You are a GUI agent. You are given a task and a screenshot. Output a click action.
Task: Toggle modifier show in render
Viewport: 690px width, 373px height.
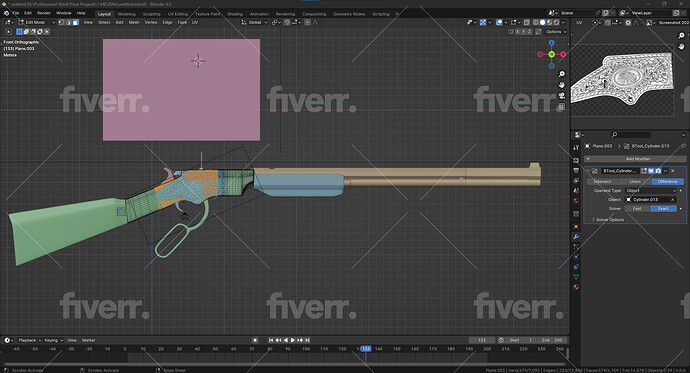click(658, 171)
